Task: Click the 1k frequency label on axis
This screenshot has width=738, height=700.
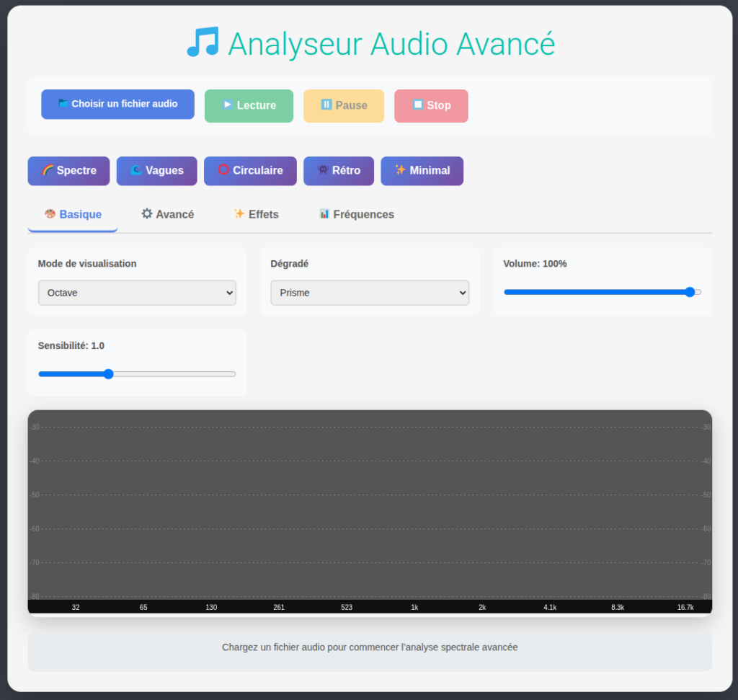Action: click(414, 608)
